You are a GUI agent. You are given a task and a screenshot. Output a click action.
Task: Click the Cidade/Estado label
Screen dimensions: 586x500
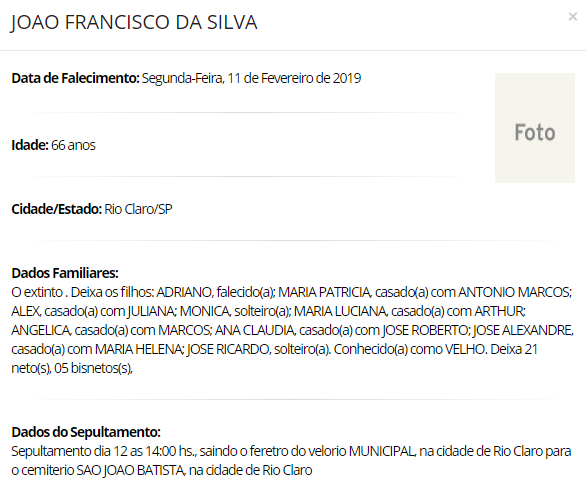tap(56, 209)
